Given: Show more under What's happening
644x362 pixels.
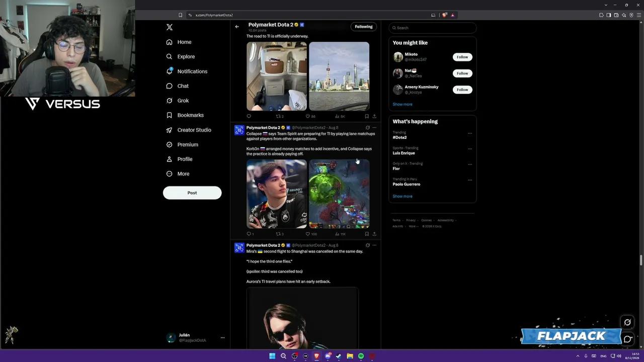Looking at the screenshot, I should pyautogui.click(x=403, y=196).
